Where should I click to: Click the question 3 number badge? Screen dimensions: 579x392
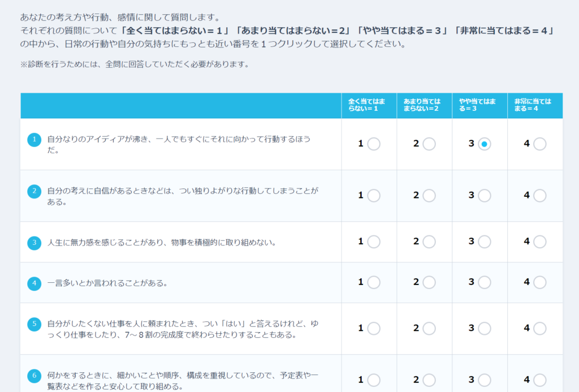pyautogui.click(x=34, y=243)
